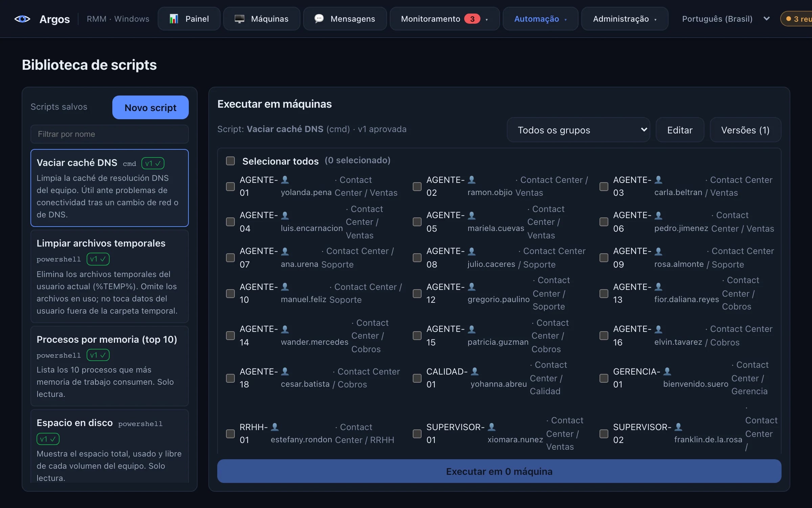Go to the Painel tab
The height and width of the screenshot is (508, 812).
point(189,19)
